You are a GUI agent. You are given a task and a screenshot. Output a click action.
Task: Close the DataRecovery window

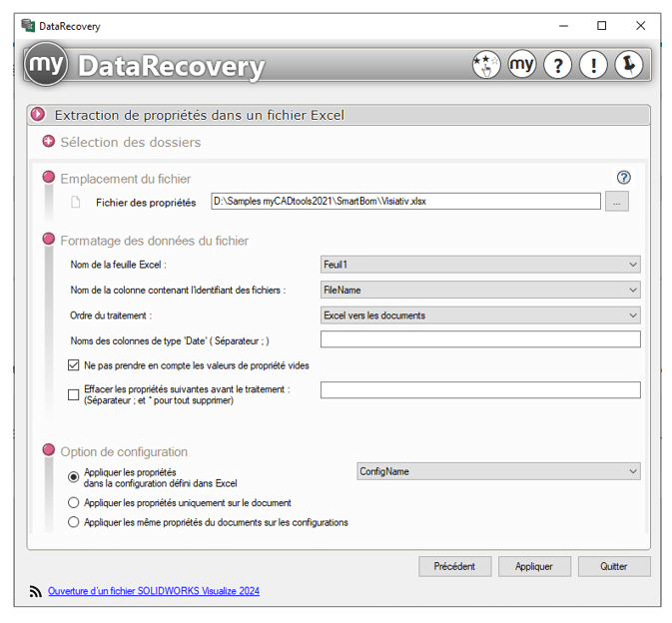640,26
